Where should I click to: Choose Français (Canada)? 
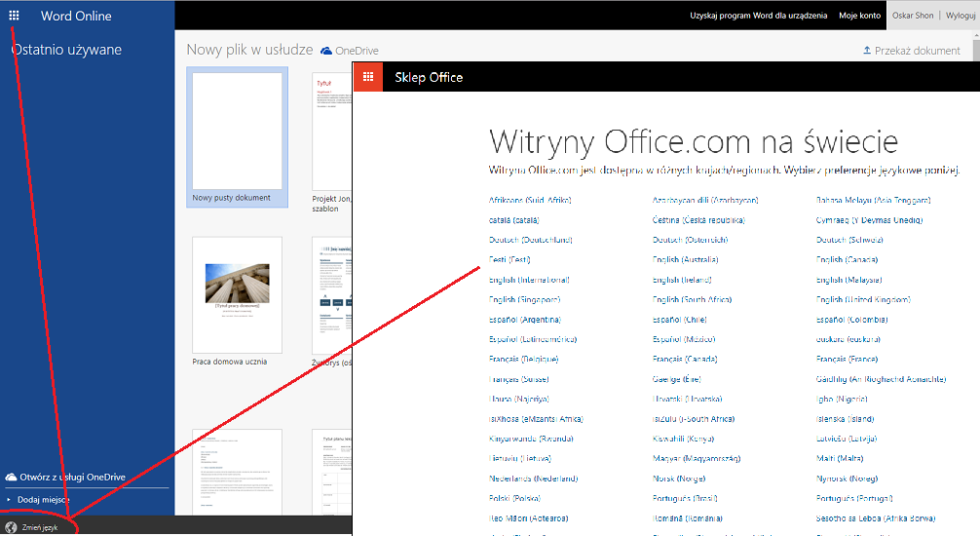coord(685,360)
